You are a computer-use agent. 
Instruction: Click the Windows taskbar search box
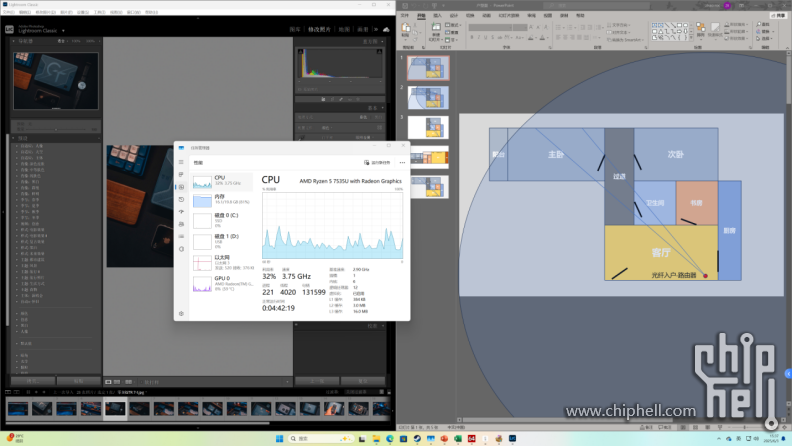[321, 438]
